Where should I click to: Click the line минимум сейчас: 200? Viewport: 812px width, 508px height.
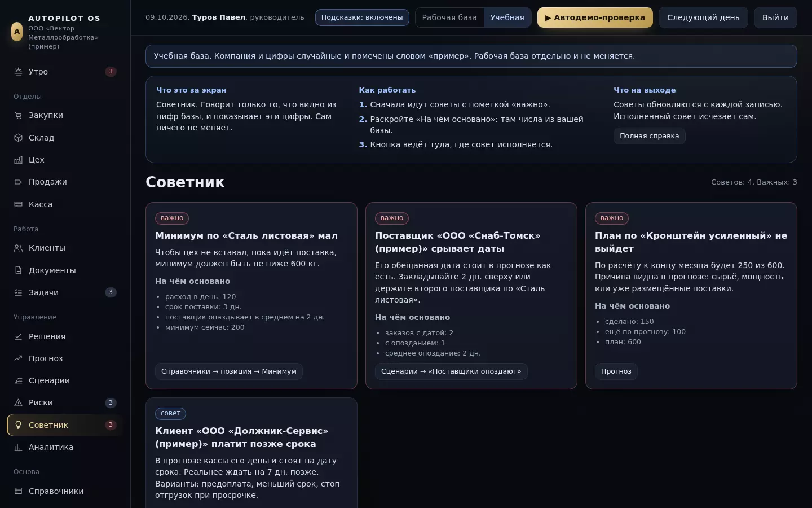point(205,327)
